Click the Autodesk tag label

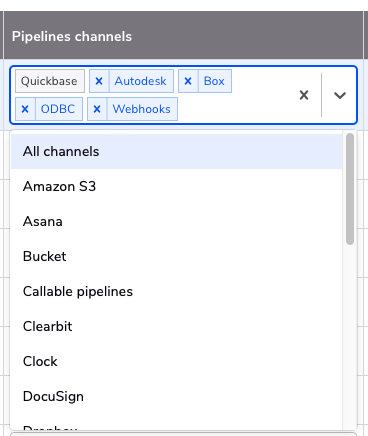tap(141, 81)
